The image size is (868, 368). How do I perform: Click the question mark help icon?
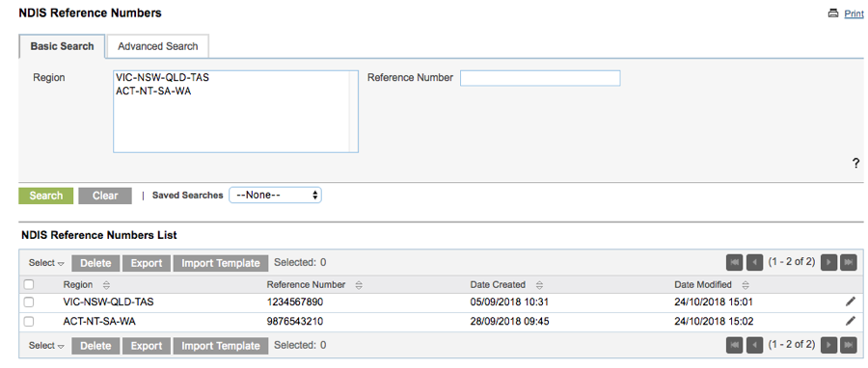pos(855,163)
